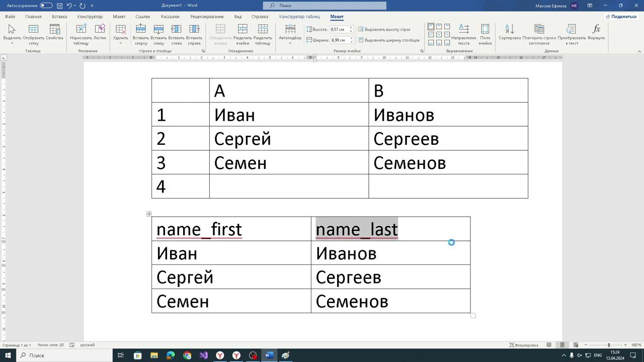Open the Выделить dropdown
The height and width of the screenshot is (362, 644).
[12, 34]
